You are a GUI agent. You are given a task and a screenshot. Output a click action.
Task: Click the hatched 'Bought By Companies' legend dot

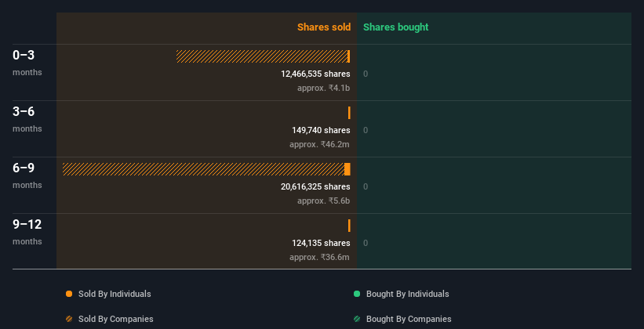click(357, 319)
